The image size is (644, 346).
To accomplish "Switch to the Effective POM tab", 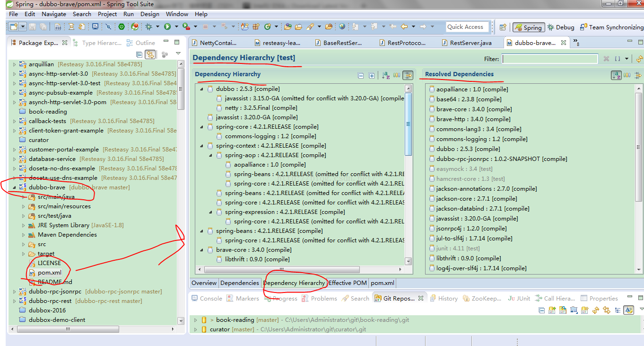I will [348, 283].
